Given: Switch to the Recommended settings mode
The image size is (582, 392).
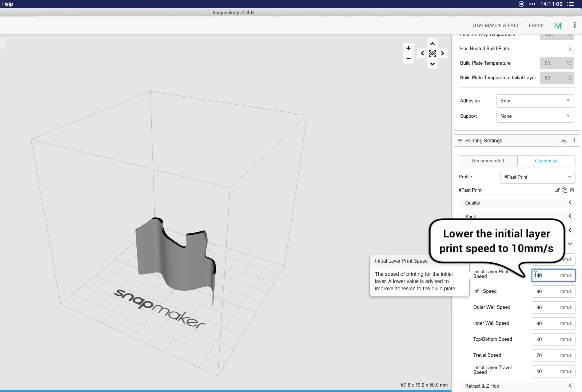Looking at the screenshot, I should (x=487, y=161).
